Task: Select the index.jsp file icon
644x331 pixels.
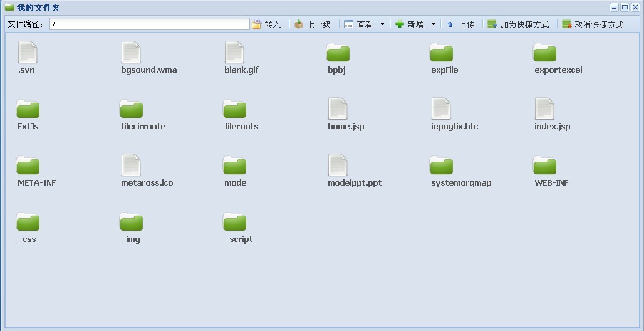Action: tap(545, 108)
